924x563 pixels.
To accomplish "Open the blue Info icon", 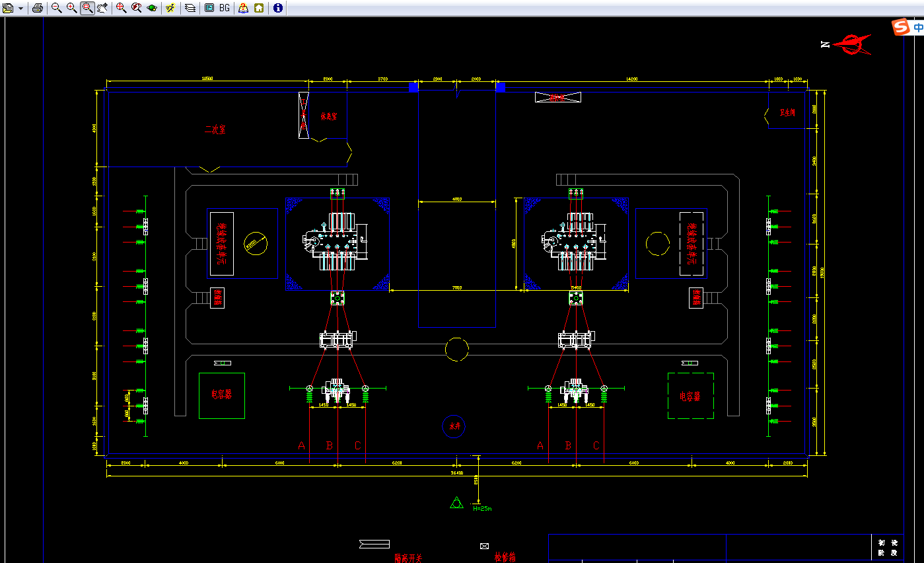I will 278,8.
